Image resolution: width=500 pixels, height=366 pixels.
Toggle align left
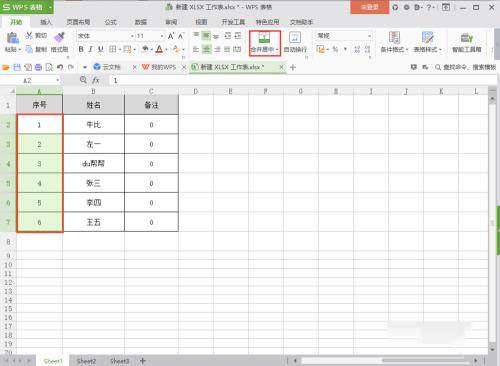pyautogui.click(x=196, y=49)
